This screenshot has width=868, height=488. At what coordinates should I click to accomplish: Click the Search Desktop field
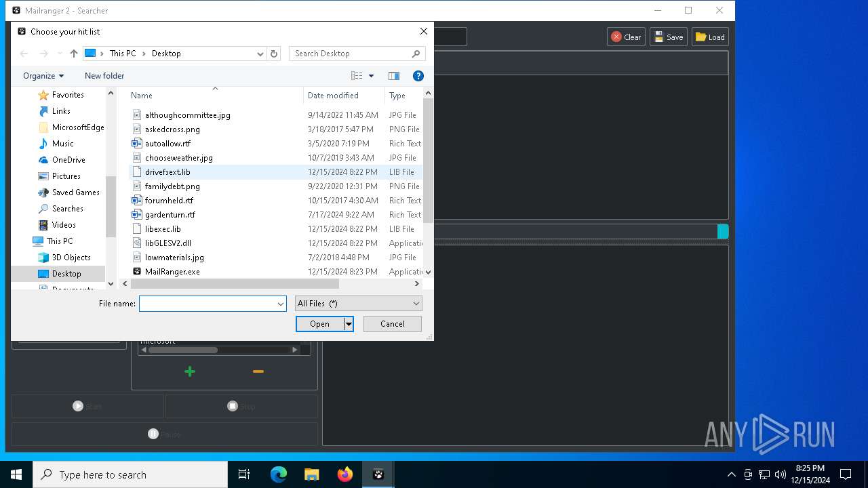358,54
